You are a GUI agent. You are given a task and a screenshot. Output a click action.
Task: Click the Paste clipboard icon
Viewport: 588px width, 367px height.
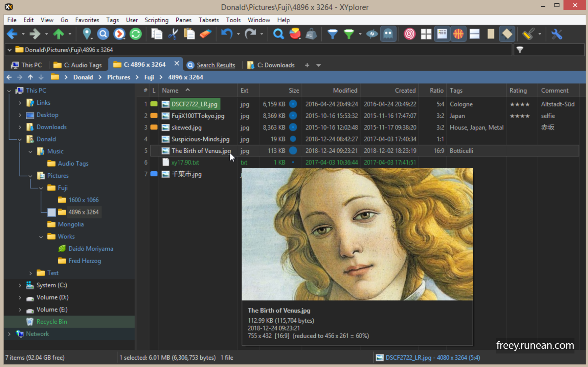point(189,34)
